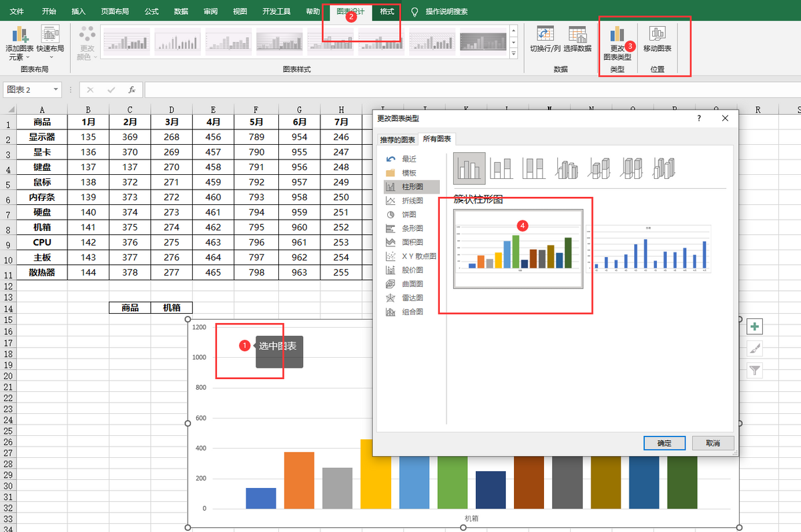Select 最近 (Recent) in chart type list
Image resolution: width=801 pixels, height=532 pixels.
click(x=411, y=159)
